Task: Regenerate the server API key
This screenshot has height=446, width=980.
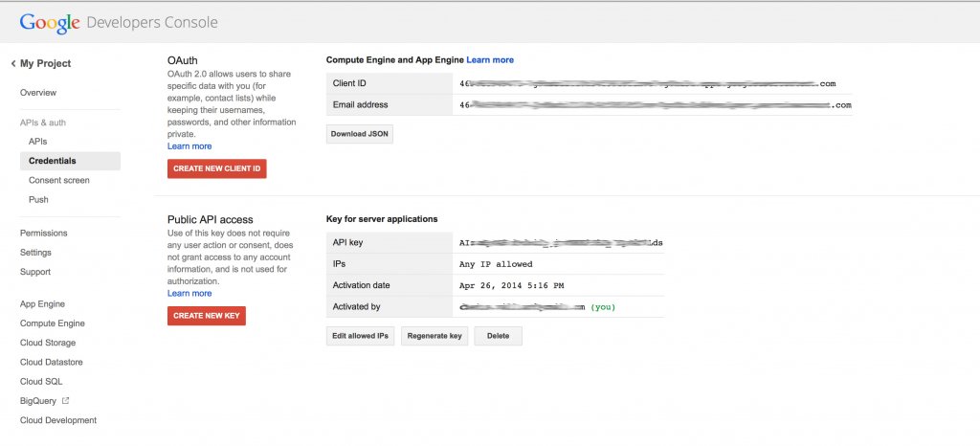Action: tap(434, 336)
